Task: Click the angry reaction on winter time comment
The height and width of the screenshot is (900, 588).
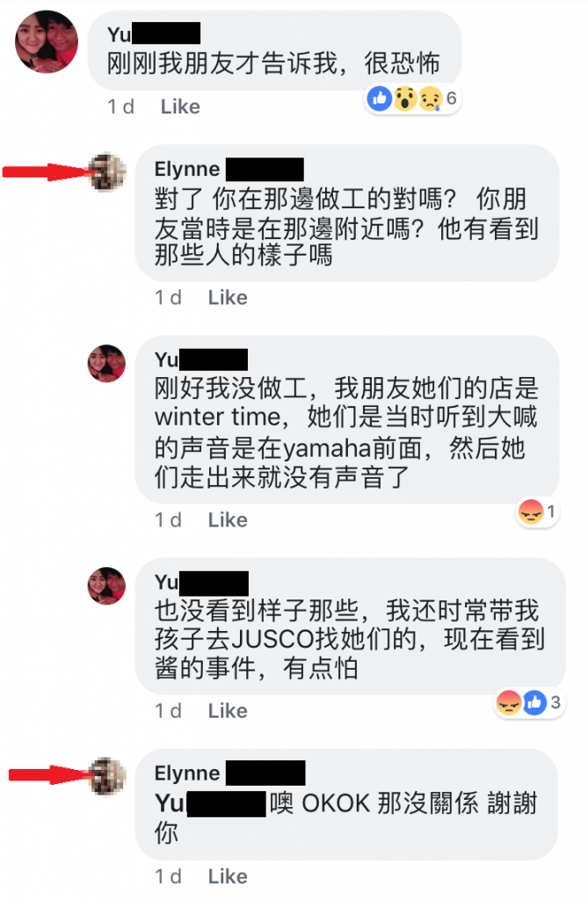Action: (x=531, y=512)
